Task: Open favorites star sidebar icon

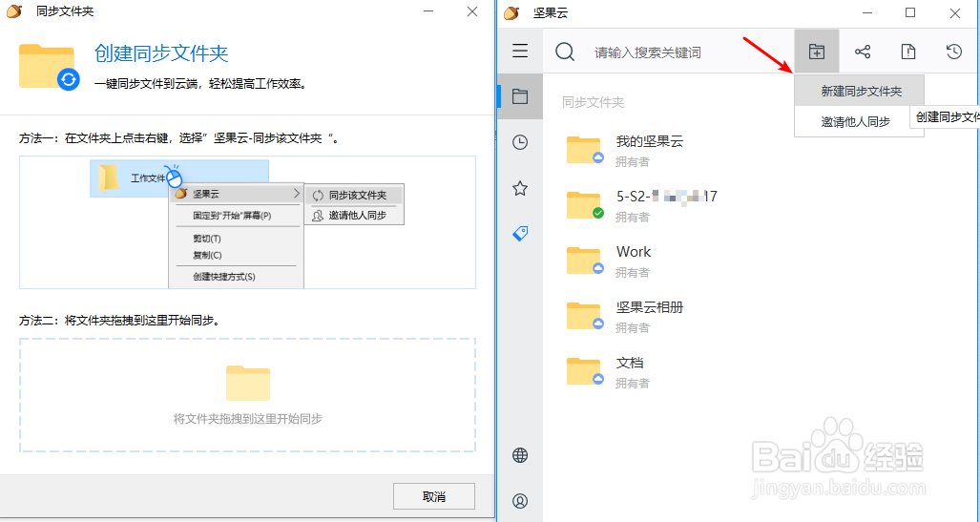Action: pyautogui.click(x=520, y=188)
